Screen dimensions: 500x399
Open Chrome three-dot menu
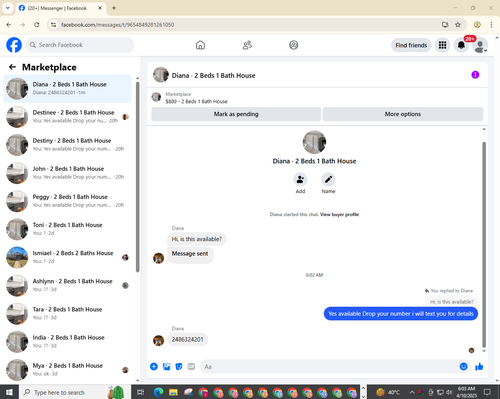tap(491, 25)
